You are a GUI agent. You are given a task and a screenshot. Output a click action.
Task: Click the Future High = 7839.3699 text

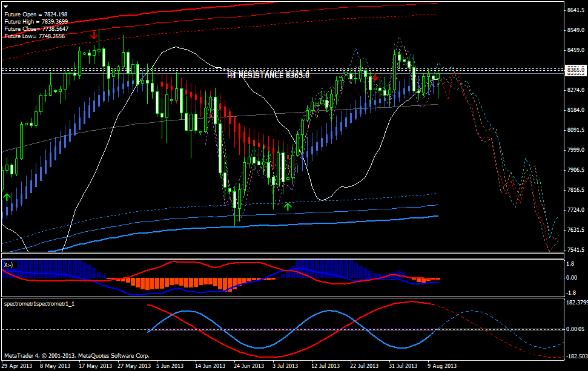coord(36,22)
